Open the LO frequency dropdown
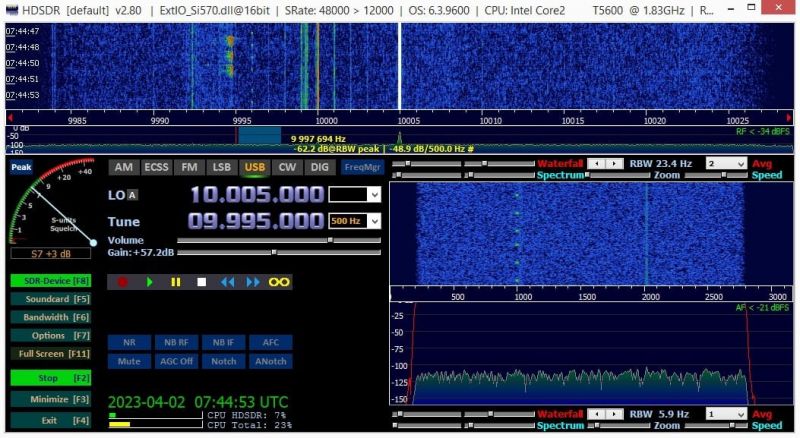 375,194
